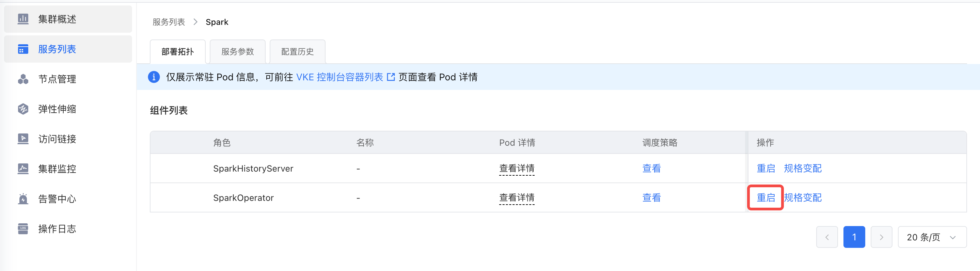The width and height of the screenshot is (980, 271).
Task: Go to previous page with left chevron
Action: pyautogui.click(x=827, y=237)
